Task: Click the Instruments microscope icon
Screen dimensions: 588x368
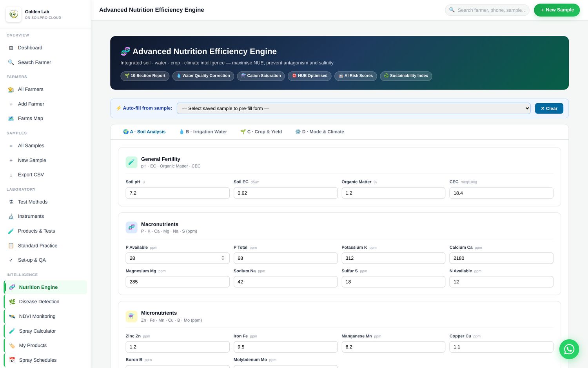Action: 11,217
